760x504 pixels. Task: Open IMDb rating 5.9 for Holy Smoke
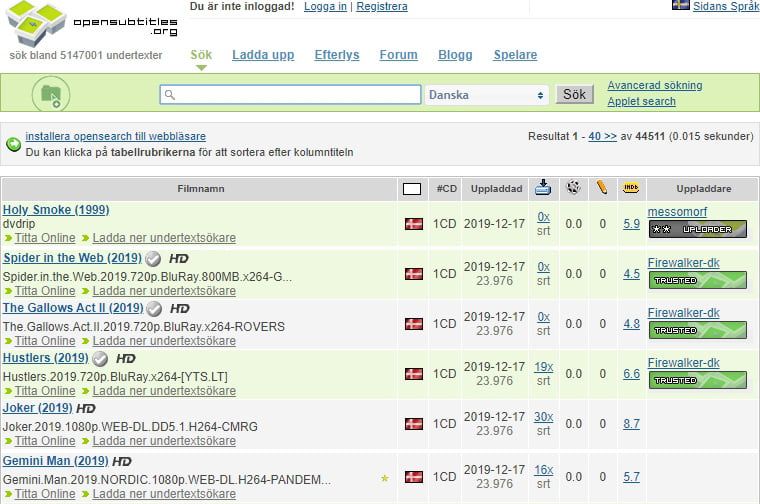(632, 224)
